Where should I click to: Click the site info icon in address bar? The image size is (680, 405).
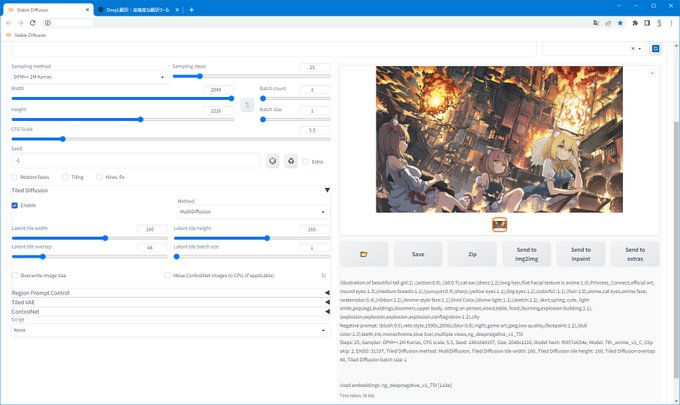tap(48, 23)
